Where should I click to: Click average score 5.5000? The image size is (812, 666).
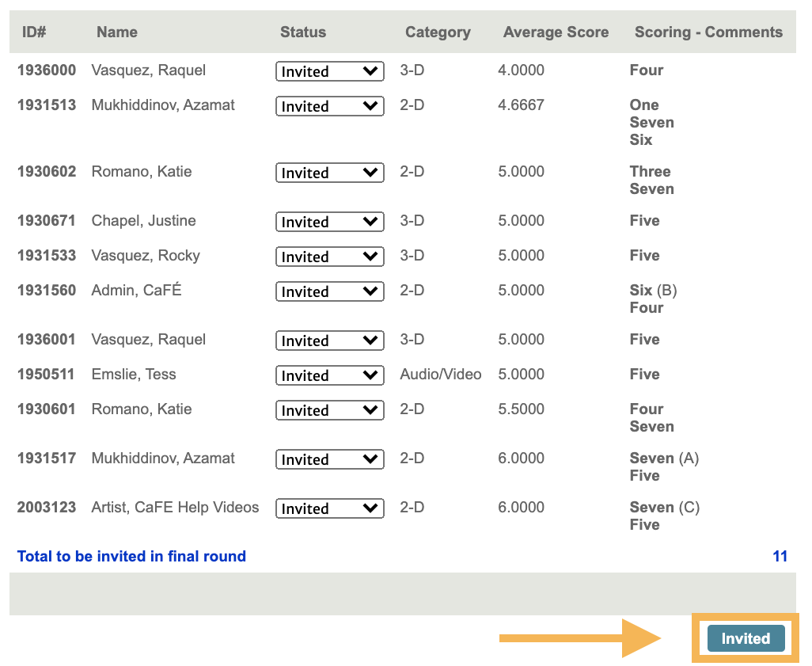[x=521, y=409]
